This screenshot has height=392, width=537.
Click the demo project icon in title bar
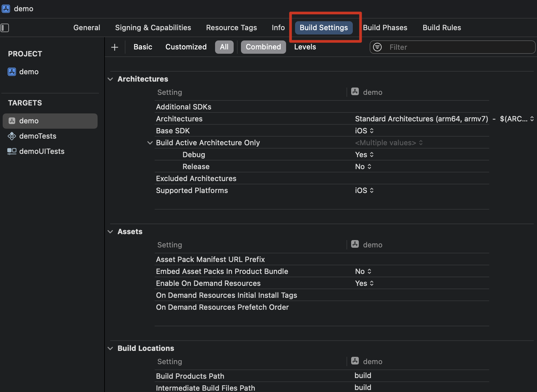click(x=6, y=9)
